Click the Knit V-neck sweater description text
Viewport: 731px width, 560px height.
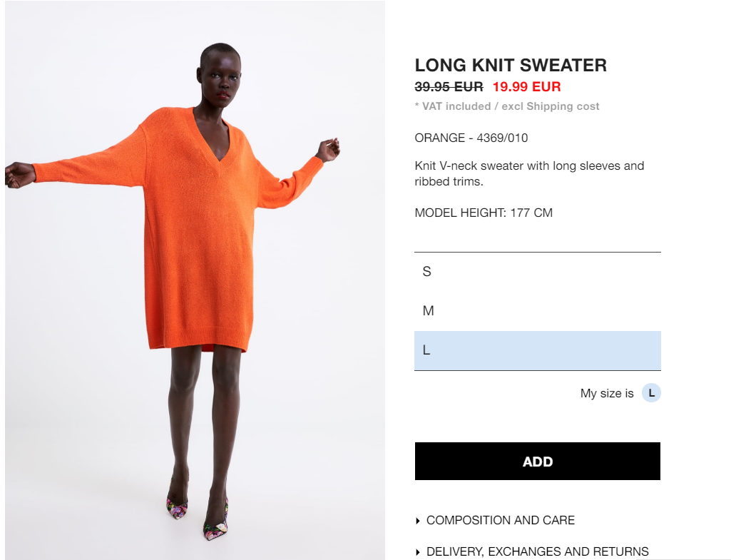[529, 173]
